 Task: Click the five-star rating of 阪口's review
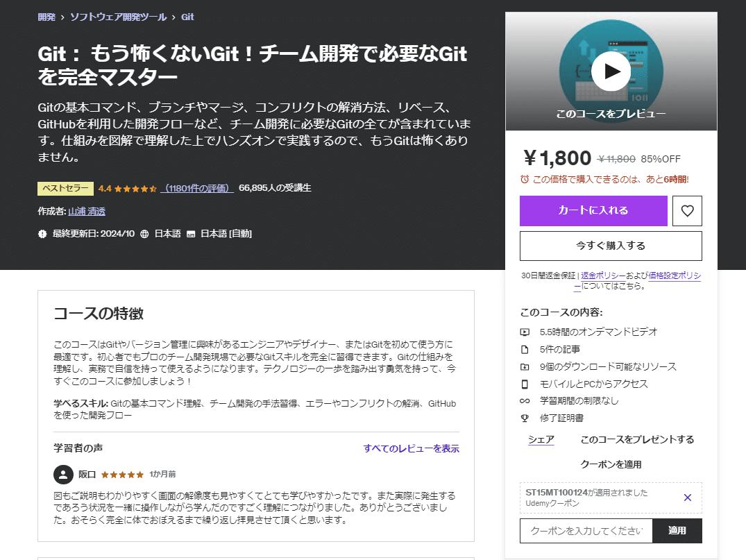point(122,475)
